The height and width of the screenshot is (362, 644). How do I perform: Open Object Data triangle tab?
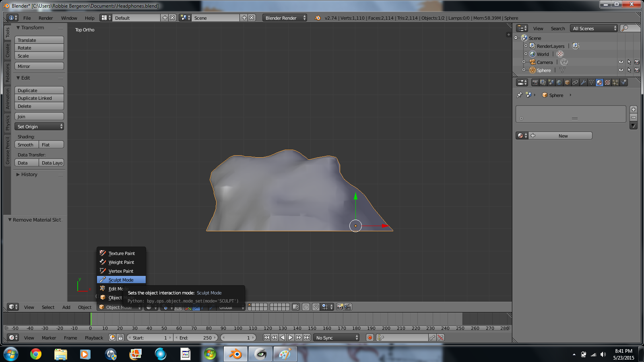pos(591,82)
